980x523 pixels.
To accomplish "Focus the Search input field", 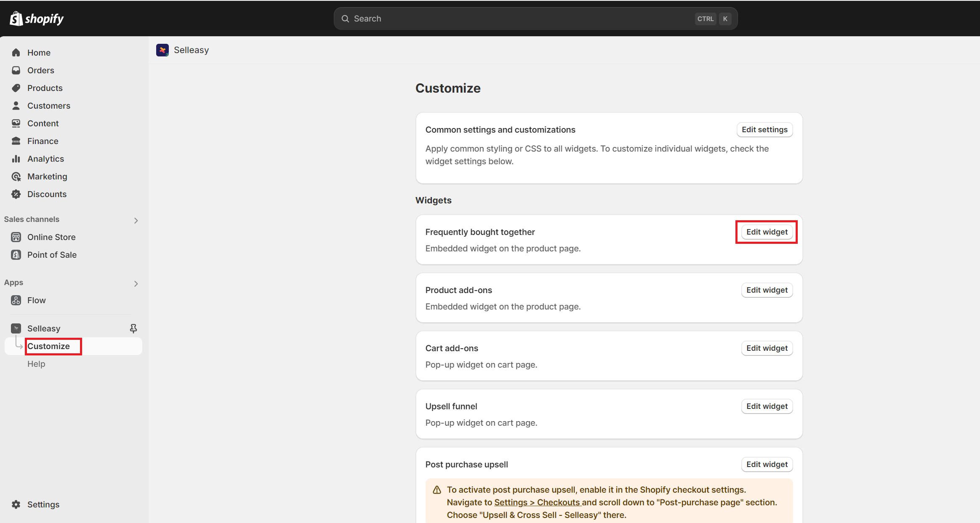I will click(x=522, y=19).
